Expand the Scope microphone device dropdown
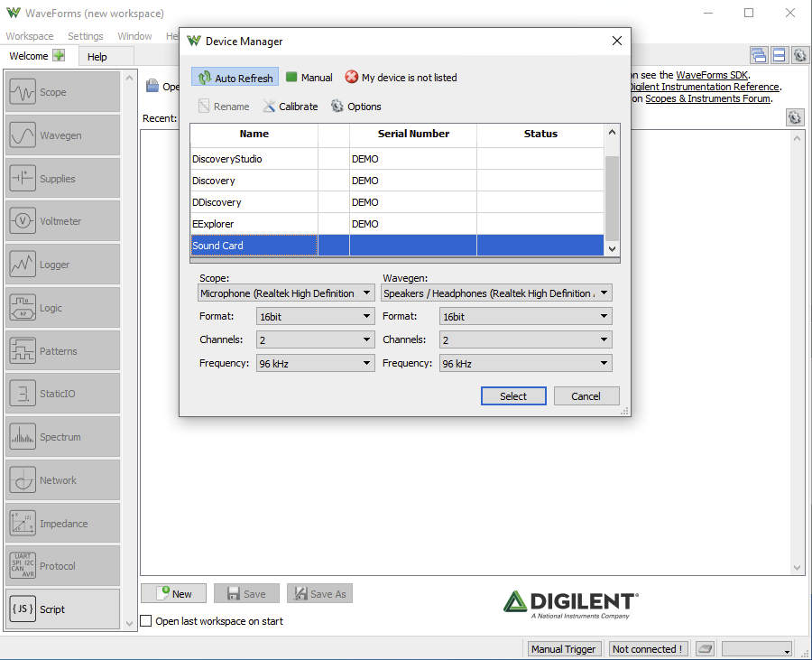Image resolution: width=812 pixels, height=660 pixels. [286, 293]
